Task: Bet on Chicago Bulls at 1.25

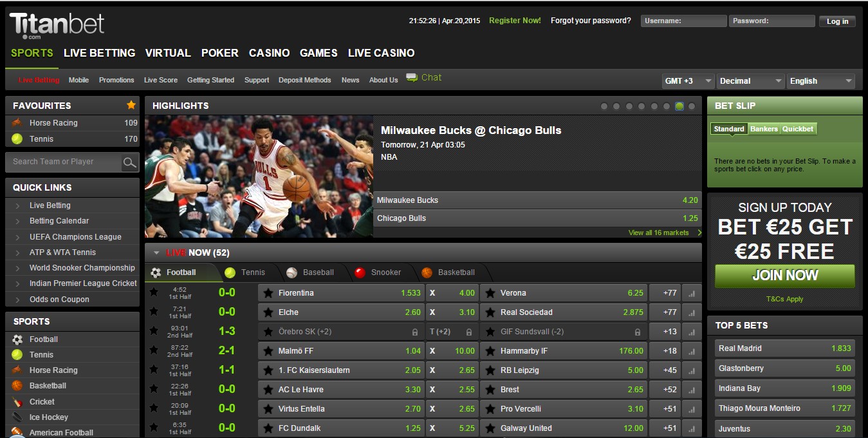Action: pos(538,218)
